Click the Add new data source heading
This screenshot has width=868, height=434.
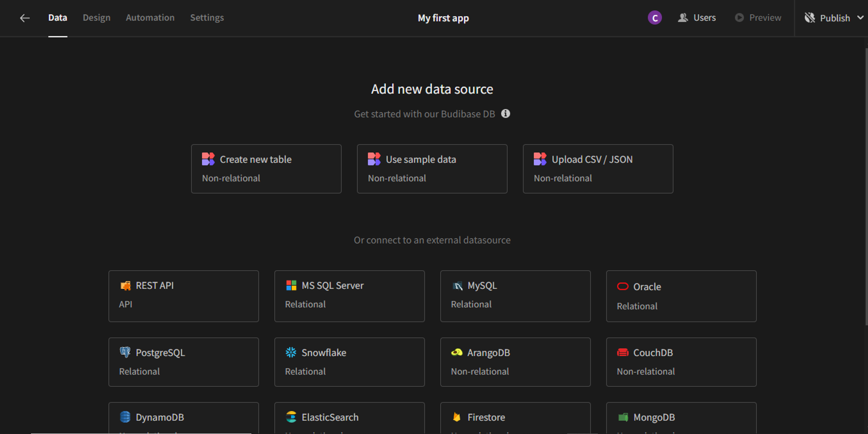click(432, 89)
